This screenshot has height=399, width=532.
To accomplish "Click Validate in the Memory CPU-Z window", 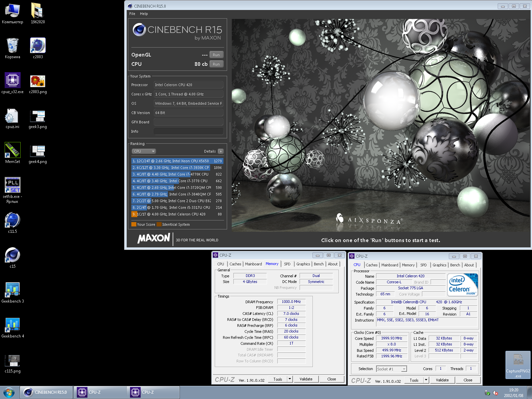I will click(x=306, y=379).
